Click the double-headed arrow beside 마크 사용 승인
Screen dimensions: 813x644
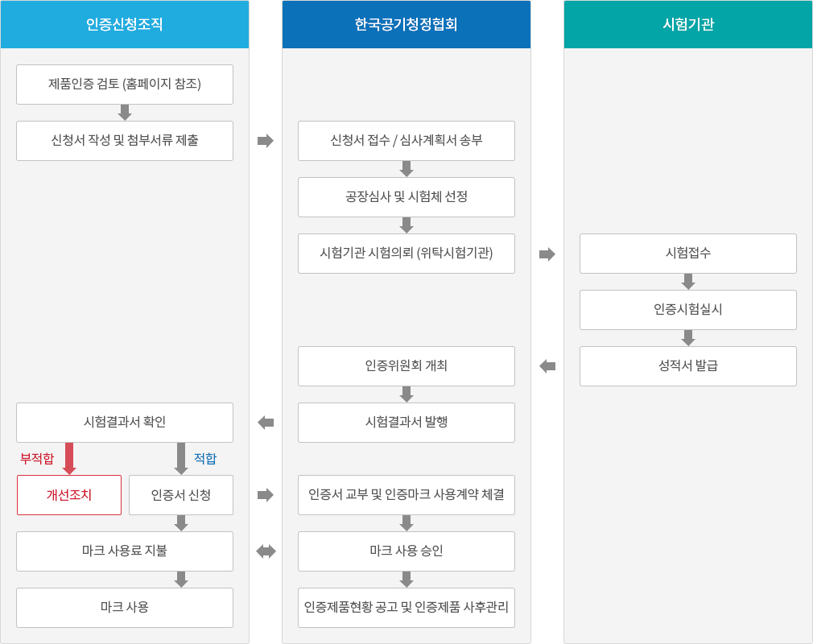point(266,551)
